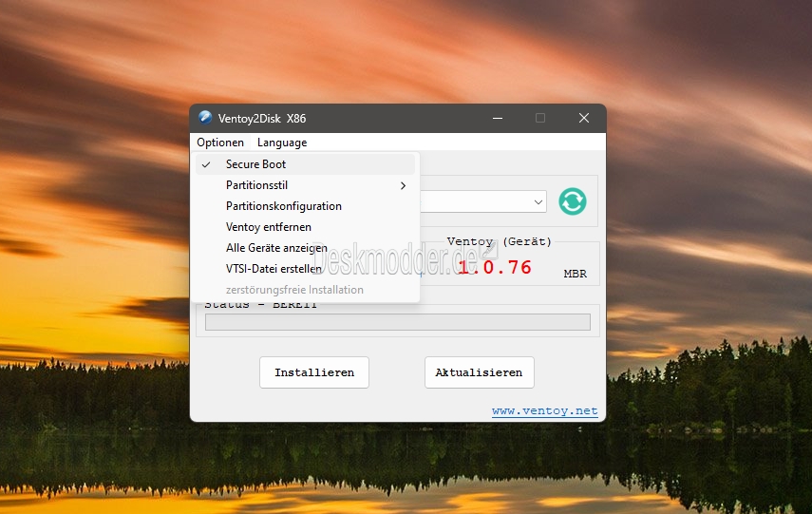Open the device selection dropdown arrow
The height and width of the screenshot is (514, 812).
(538, 201)
